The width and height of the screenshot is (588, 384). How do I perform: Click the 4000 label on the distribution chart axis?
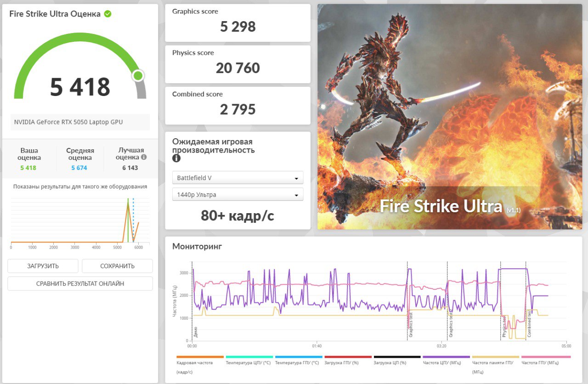(x=96, y=248)
